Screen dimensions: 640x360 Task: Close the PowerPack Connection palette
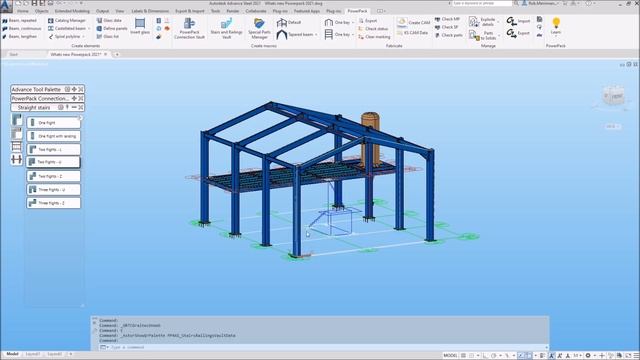(81, 98)
